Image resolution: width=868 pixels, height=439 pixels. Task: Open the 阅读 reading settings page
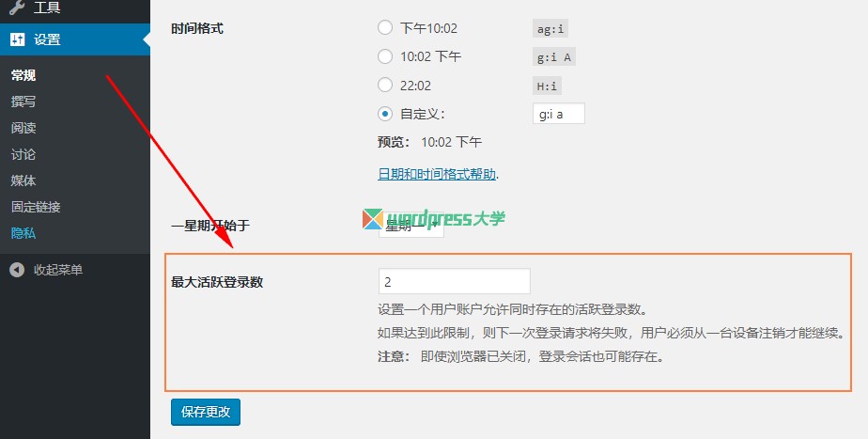[x=23, y=128]
